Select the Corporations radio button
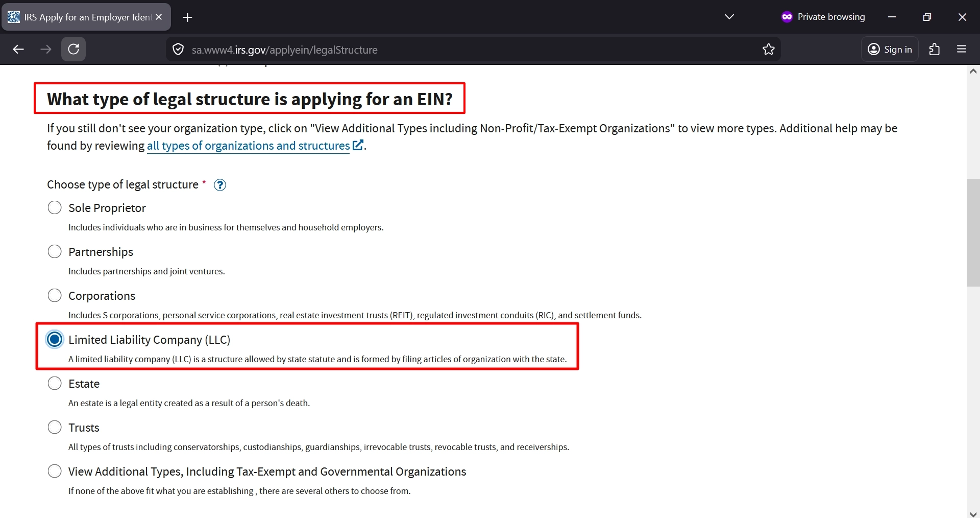 [x=55, y=296]
